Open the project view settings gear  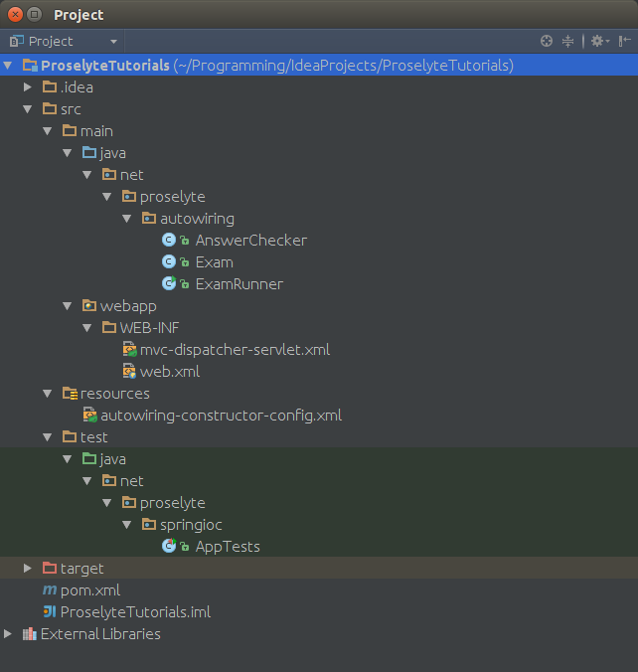(596, 41)
